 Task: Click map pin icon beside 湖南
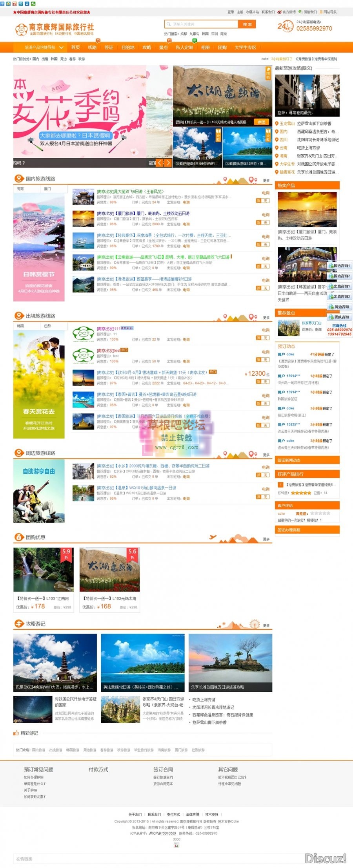[277, 156]
